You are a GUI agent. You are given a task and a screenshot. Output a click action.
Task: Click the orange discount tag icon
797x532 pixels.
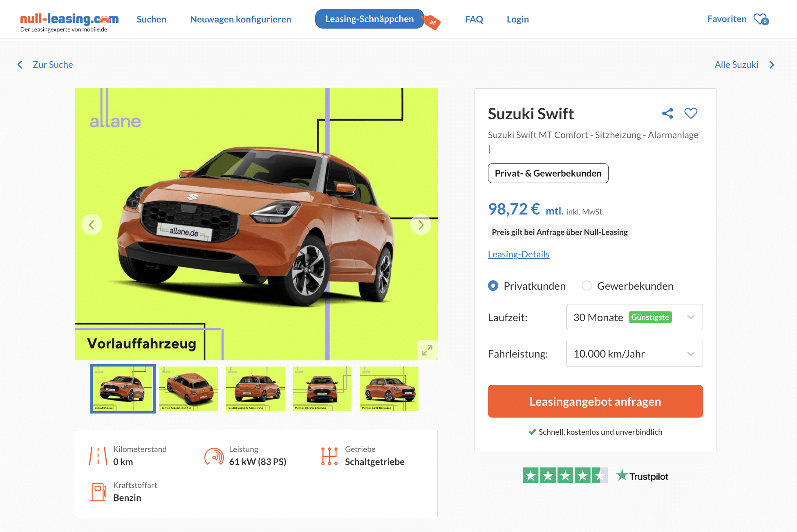coord(432,22)
